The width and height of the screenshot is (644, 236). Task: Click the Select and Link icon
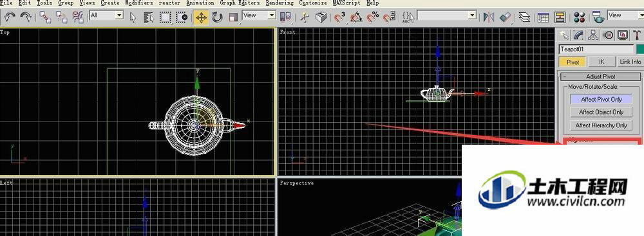(45, 17)
